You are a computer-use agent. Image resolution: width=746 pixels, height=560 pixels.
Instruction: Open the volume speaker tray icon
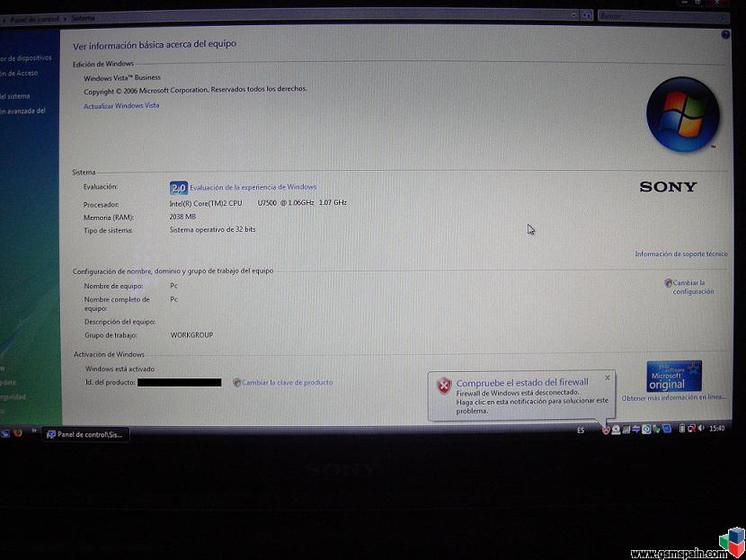[x=701, y=428]
